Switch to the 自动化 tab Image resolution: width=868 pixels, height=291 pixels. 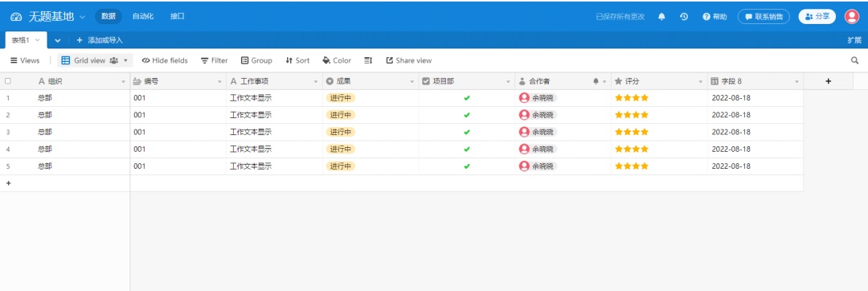pos(143,17)
